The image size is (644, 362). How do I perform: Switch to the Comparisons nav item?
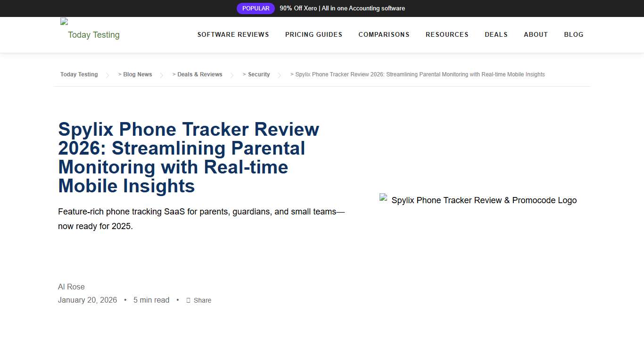384,34
